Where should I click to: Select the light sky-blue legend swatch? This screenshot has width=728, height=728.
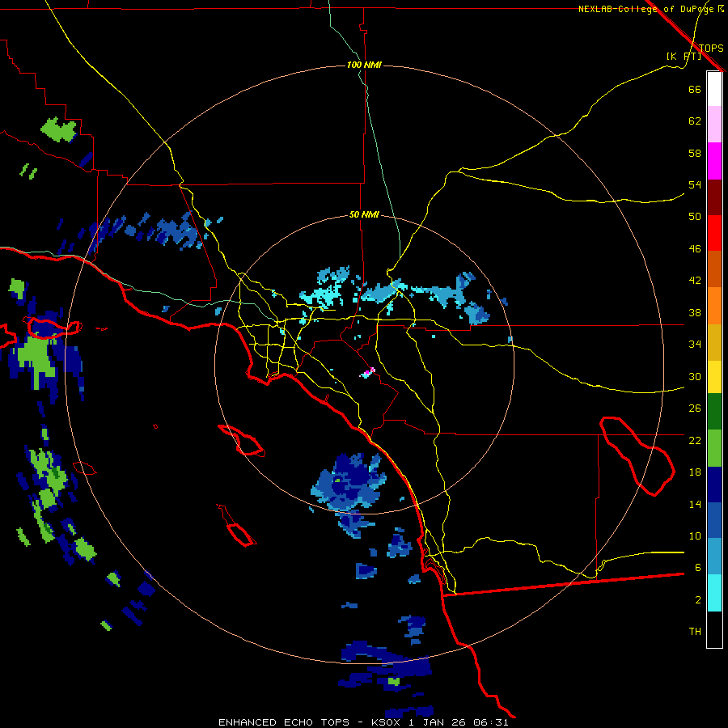[714, 557]
